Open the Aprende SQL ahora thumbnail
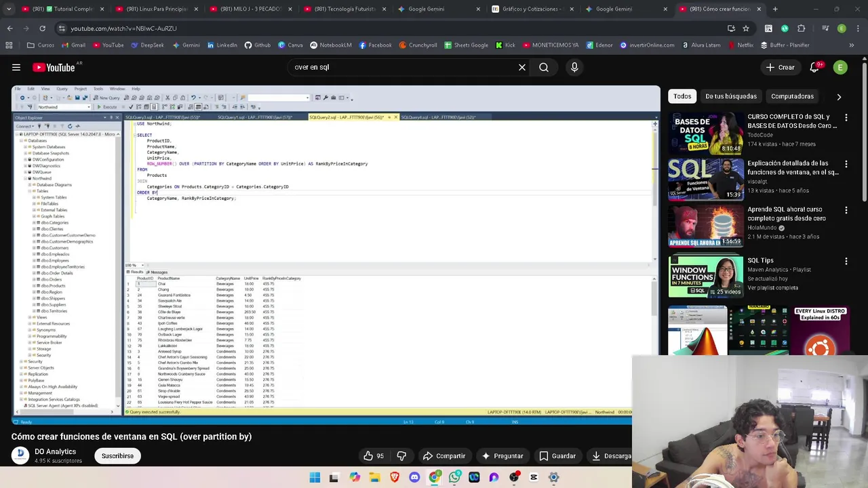This screenshot has height=488, width=868. [x=705, y=226]
